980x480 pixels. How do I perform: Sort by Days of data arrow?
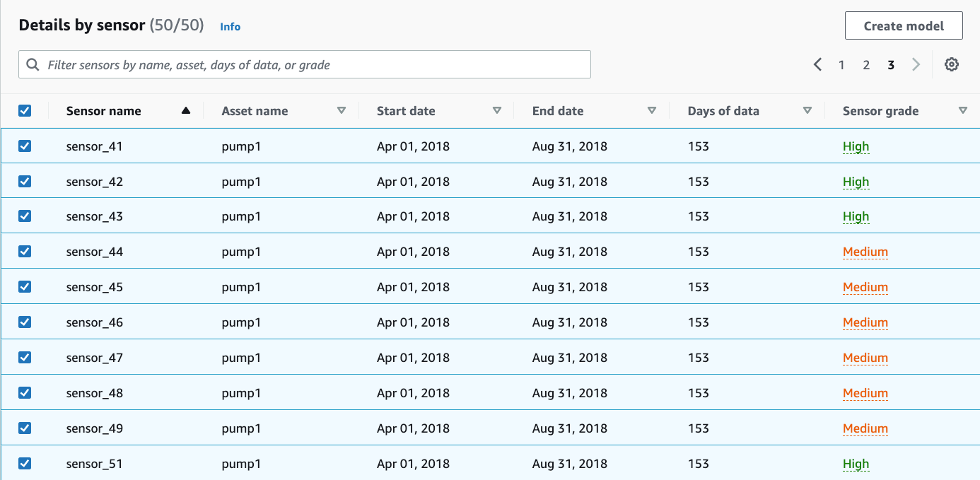click(x=807, y=110)
